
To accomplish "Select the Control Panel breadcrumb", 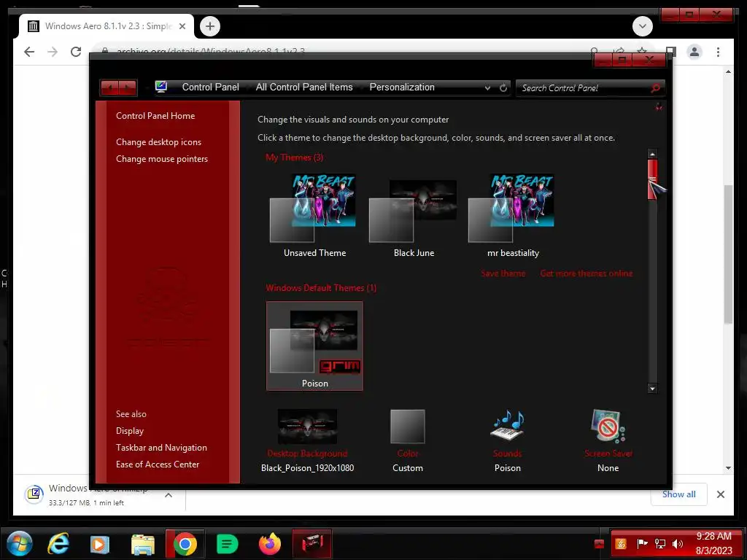I will 211,87.
